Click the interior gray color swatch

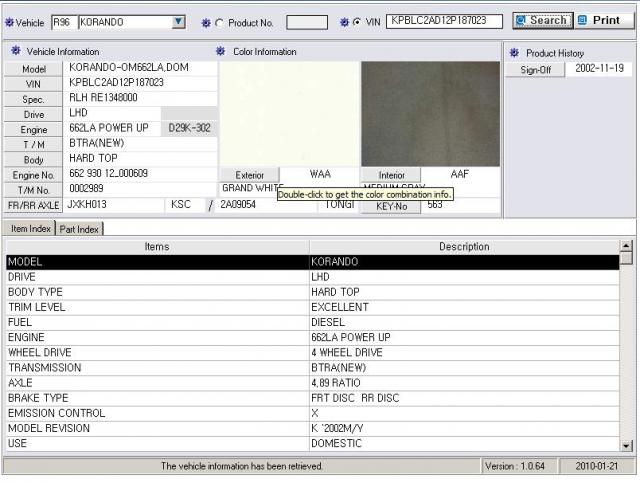click(x=430, y=114)
